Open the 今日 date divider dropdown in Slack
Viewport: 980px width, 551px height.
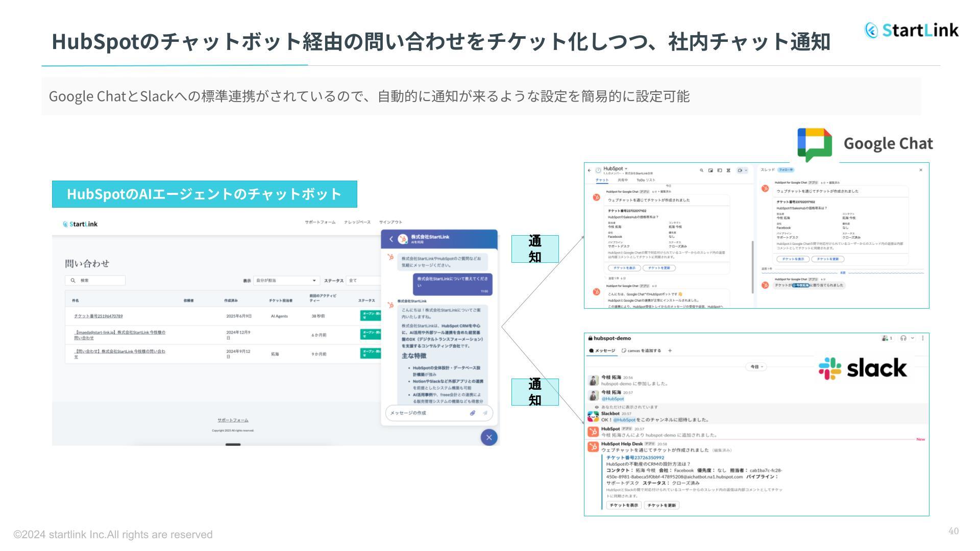[756, 366]
